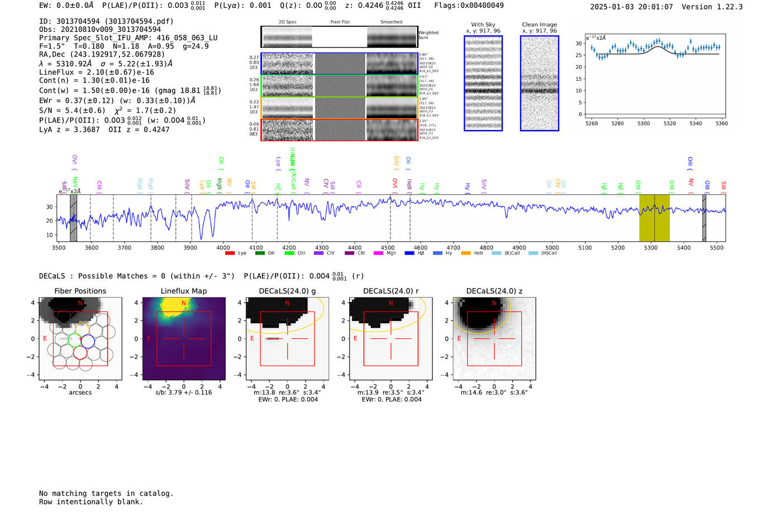782x532 pixels.
Task: Select the red-outlined fiber 2D spectrum row
Action: point(339,130)
